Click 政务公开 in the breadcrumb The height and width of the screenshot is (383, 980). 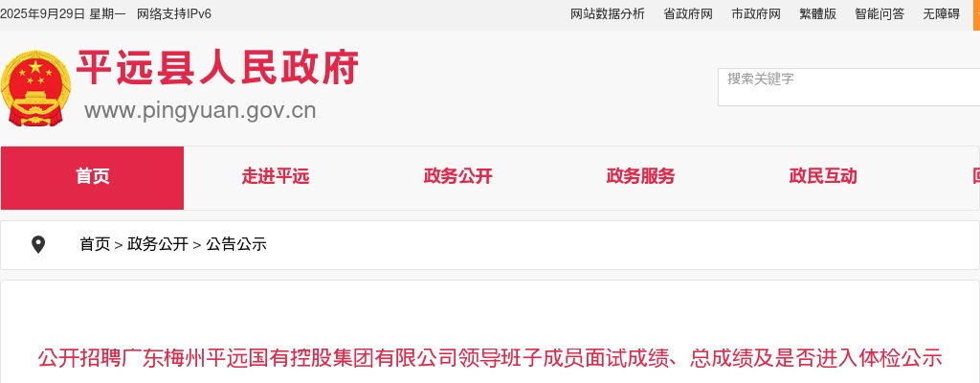[x=158, y=244]
